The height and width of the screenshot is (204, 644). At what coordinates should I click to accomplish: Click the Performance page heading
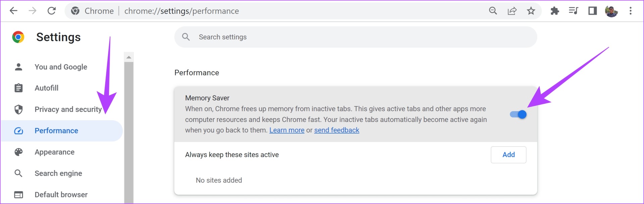197,73
